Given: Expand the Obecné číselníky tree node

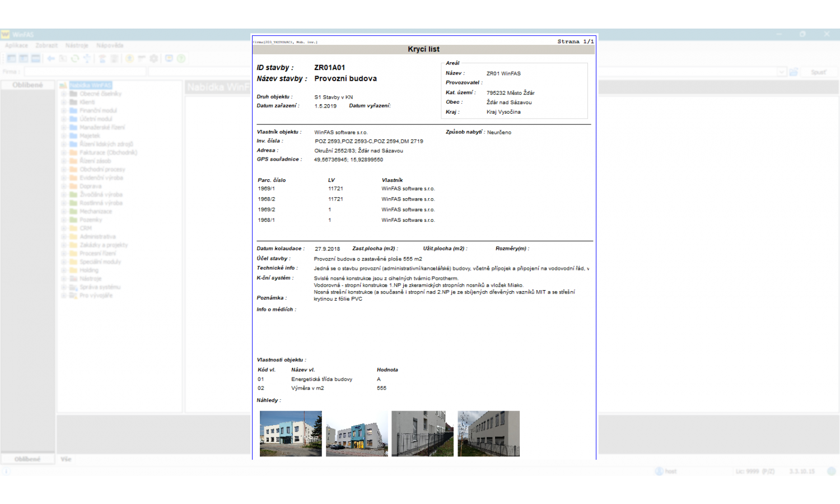Looking at the screenshot, I should click(x=64, y=94).
